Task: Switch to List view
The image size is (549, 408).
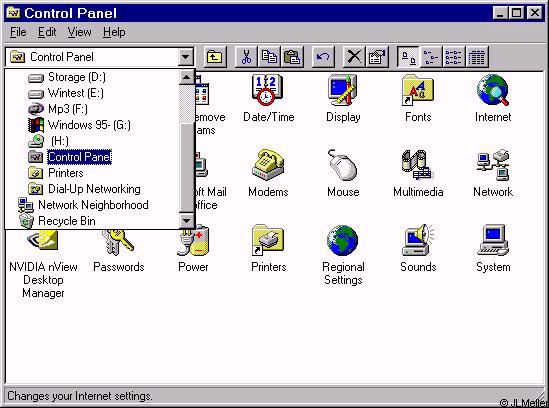Action: 453,57
